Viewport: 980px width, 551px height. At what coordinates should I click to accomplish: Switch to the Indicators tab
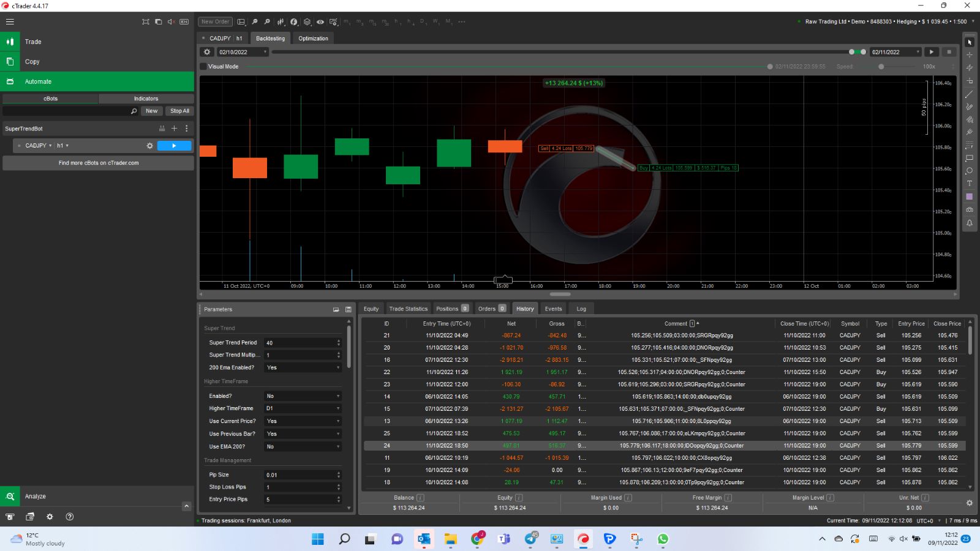click(146, 99)
